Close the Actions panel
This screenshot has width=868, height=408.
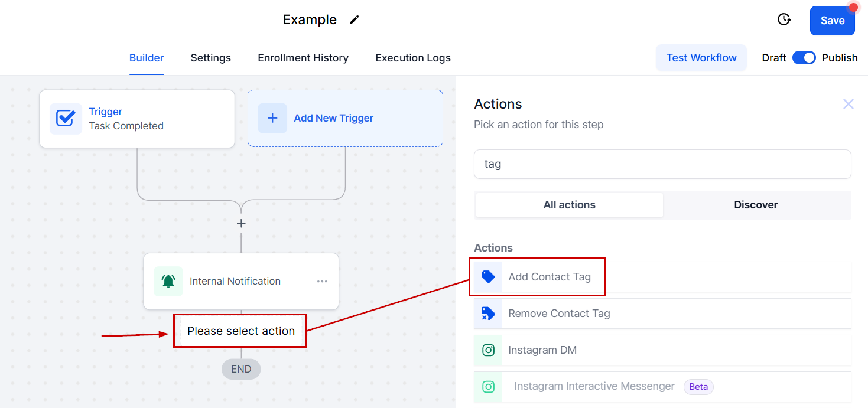click(x=849, y=104)
